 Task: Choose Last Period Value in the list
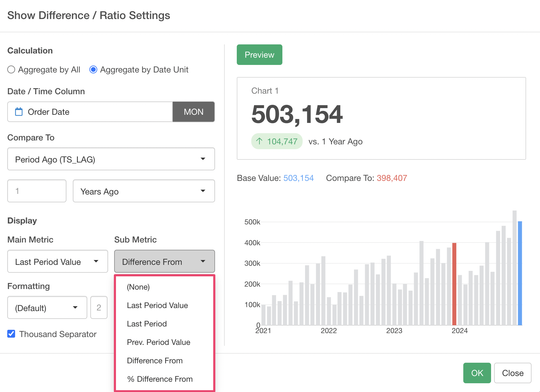(157, 305)
